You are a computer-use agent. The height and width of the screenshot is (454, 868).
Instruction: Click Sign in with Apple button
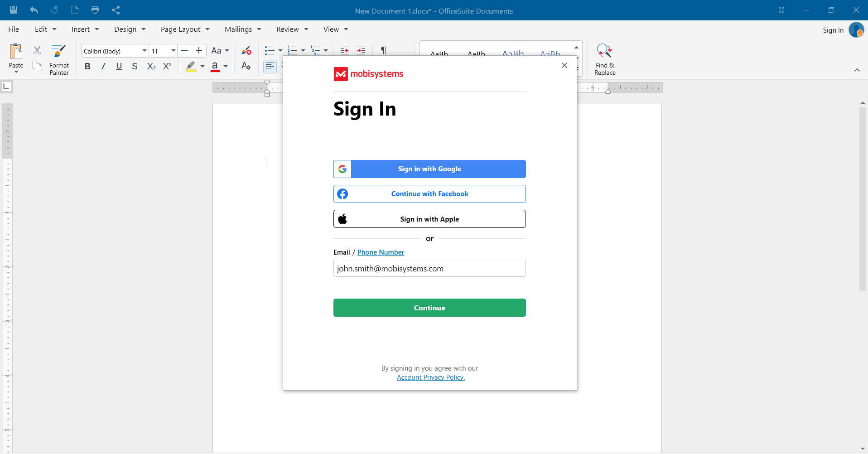429,219
